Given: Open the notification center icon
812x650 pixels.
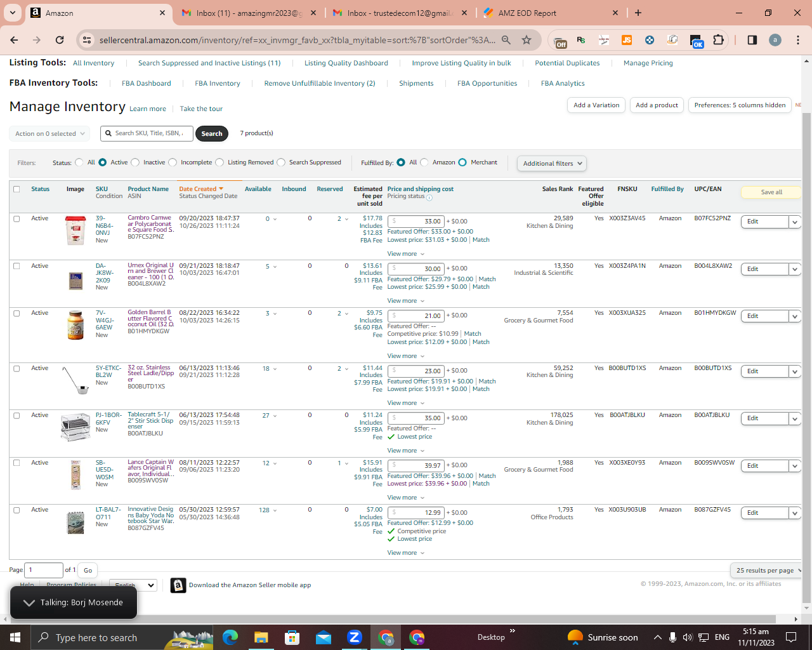Looking at the screenshot, I should [x=791, y=637].
